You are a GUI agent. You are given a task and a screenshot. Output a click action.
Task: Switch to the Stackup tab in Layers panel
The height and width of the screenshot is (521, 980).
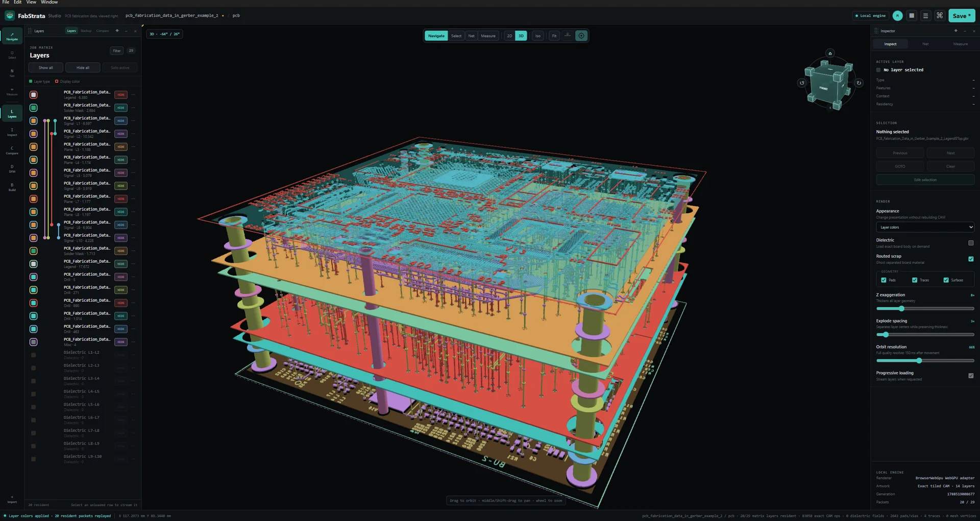click(x=86, y=31)
